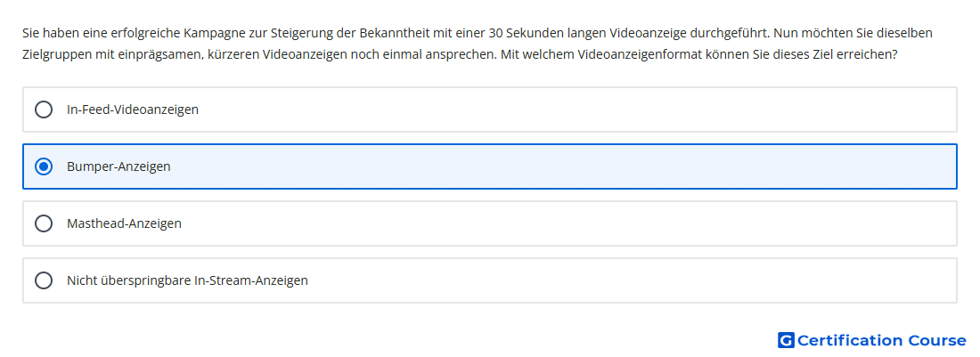
Task: Click the Bumper-Anzeigen answer label text
Action: [x=118, y=166]
